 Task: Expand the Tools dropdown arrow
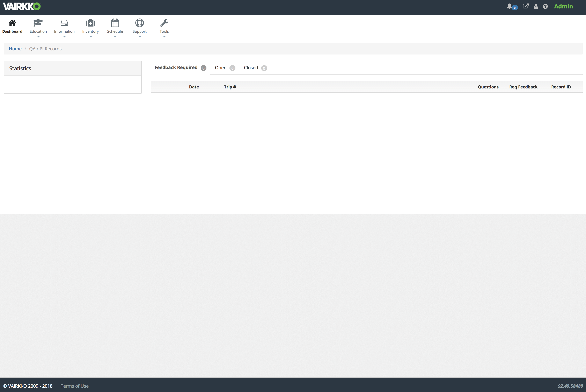click(164, 36)
